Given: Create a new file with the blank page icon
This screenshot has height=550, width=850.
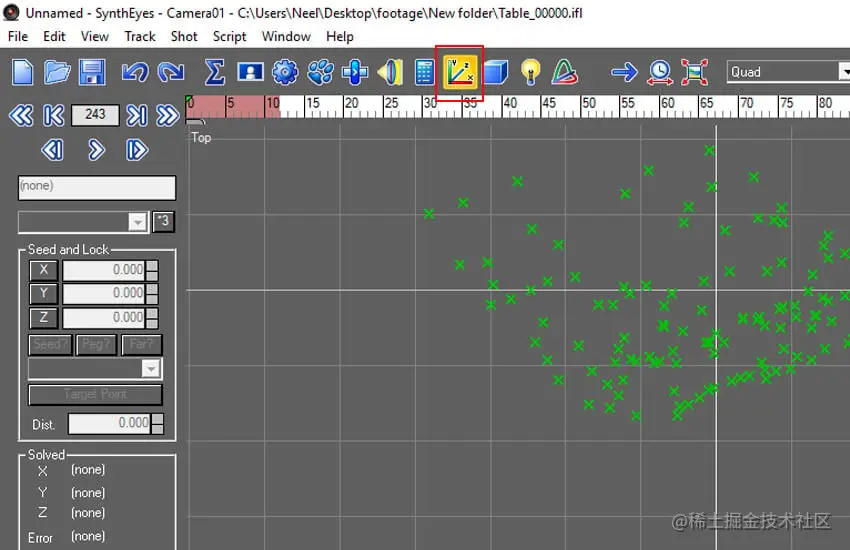Looking at the screenshot, I should (23, 72).
